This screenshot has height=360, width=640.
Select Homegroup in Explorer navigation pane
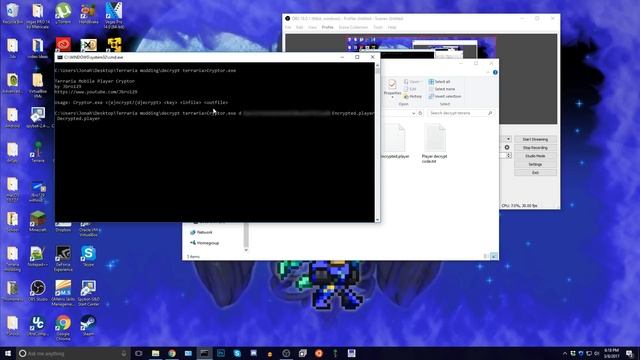[x=204, y=243]
